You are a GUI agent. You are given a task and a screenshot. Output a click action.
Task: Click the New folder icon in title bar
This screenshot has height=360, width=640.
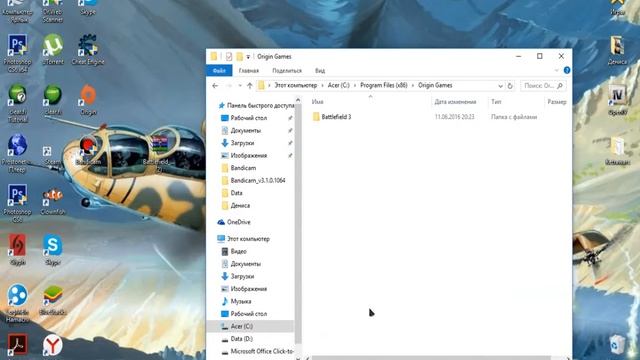click(240, 56)
